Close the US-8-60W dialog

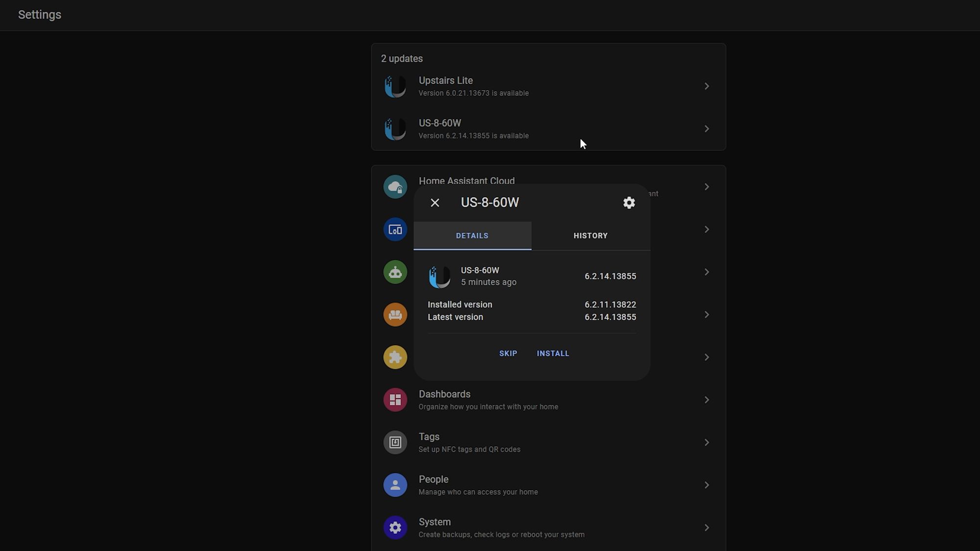435,203
